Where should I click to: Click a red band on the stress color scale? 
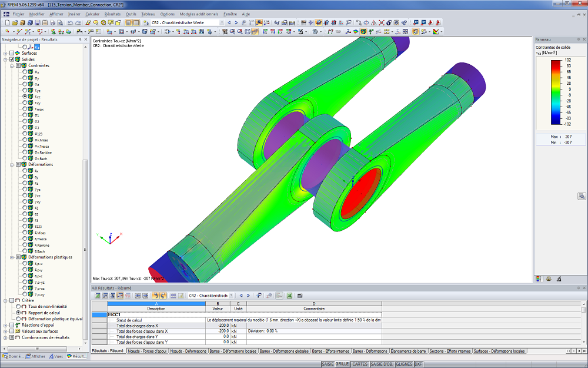coord(554,65)
